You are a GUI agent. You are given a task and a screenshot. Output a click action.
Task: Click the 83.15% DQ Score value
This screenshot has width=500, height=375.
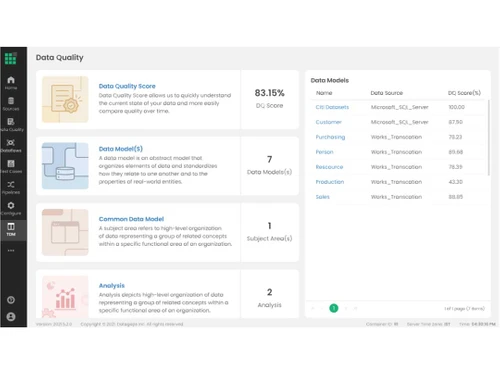pos(270,93)
